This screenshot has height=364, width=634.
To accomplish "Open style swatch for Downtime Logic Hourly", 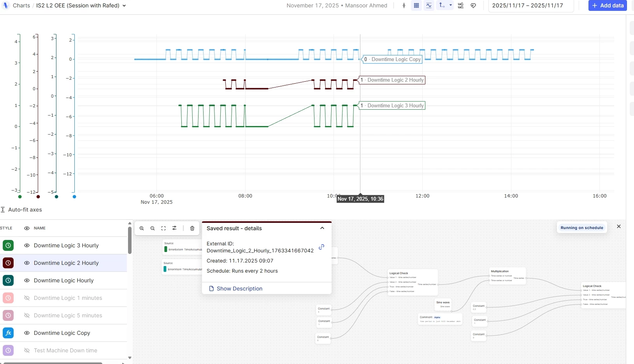I will click(x=8, y=280).
